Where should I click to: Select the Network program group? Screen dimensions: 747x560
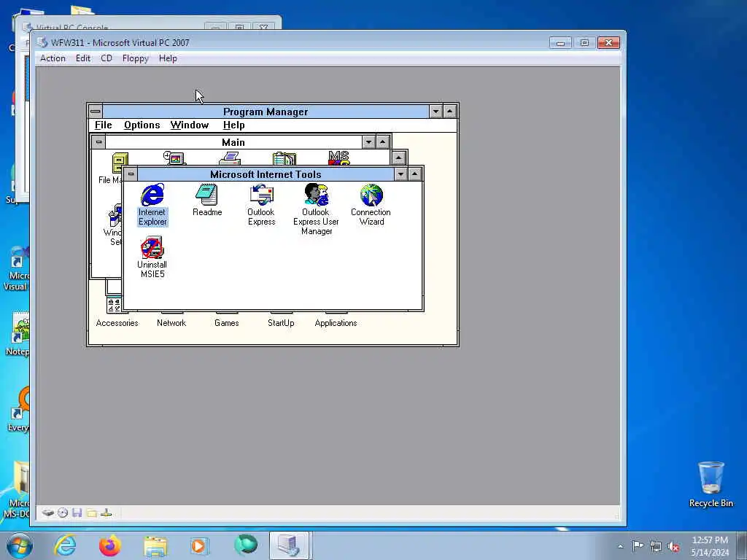coord(171,323)
